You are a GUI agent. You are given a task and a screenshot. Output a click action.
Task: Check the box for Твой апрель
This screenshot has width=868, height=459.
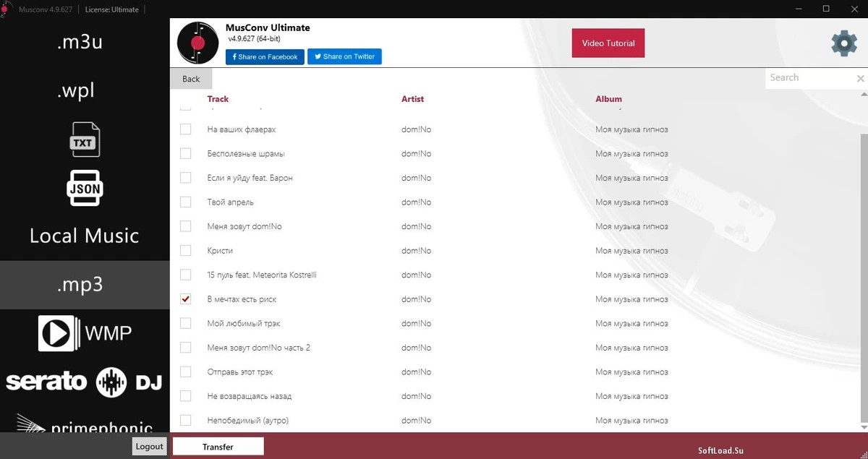186,202
